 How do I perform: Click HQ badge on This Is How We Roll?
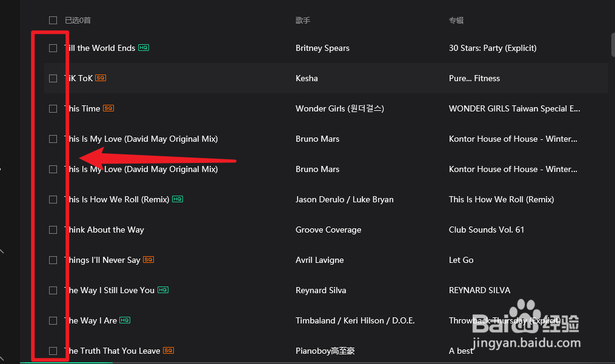pos(178,199)
